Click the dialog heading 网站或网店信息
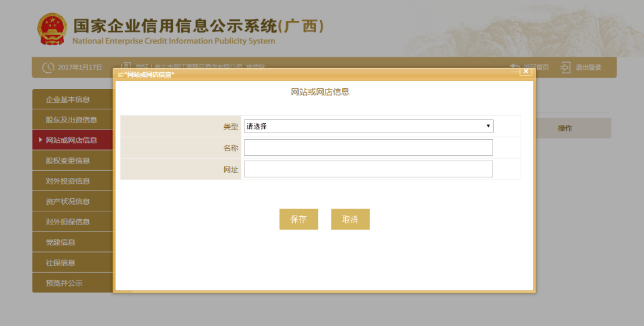Screen dimensions: 644x326 320,92
